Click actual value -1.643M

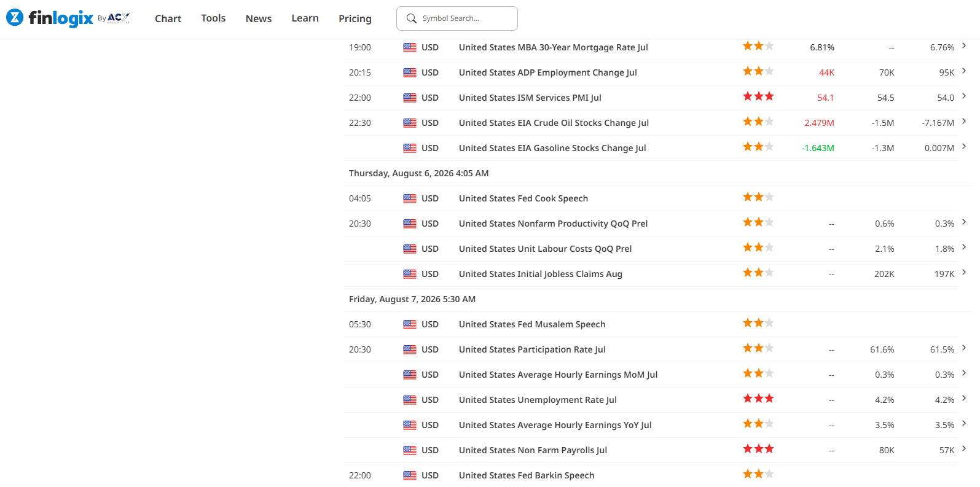pyautogui.click(x=818, y=148)
